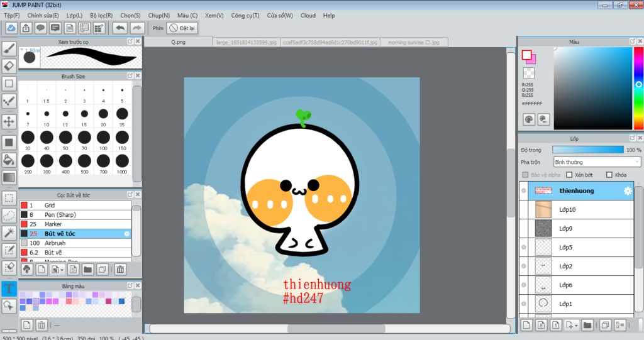The width and height of the screenshot is (644, 340).
Task: Select the Operation (object select) tool
Action: coord(9,305)
